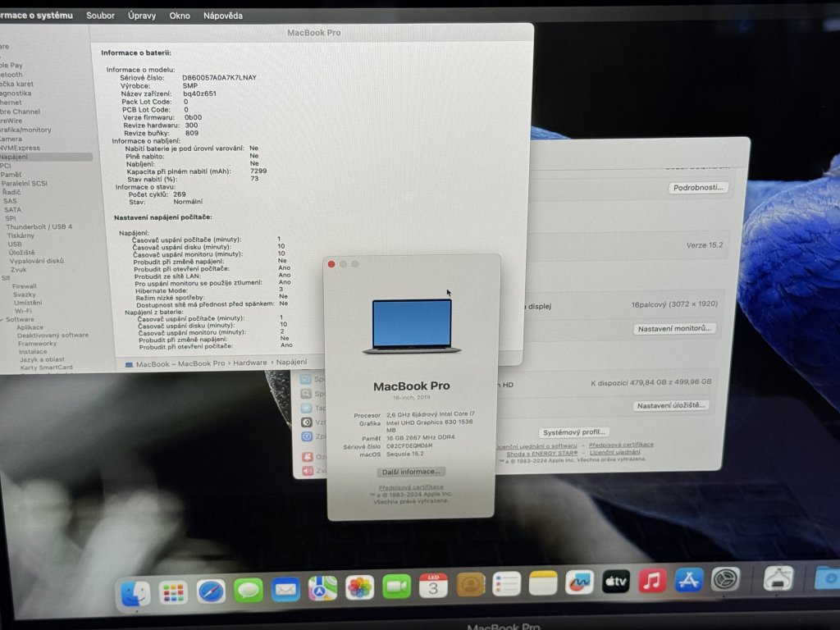Open the blue accessibility icon in the System Settings sidebar
The height and width of the screenshot is (630, 840).
pos(307,436)
